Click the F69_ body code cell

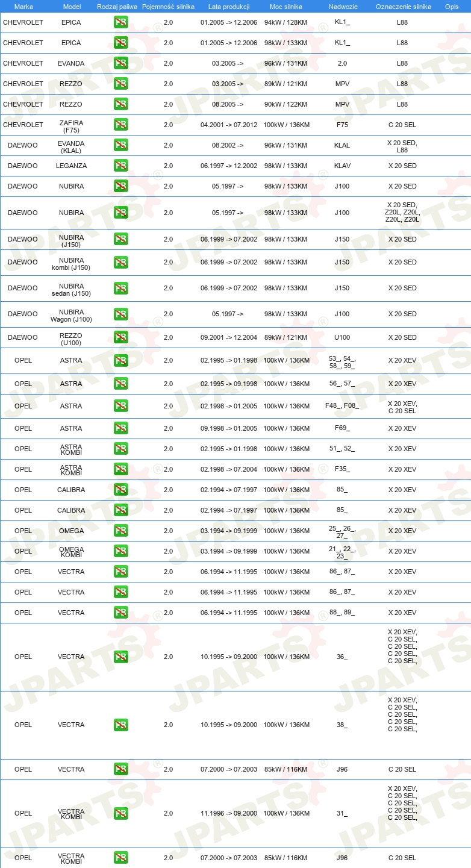tap(342, 428)
